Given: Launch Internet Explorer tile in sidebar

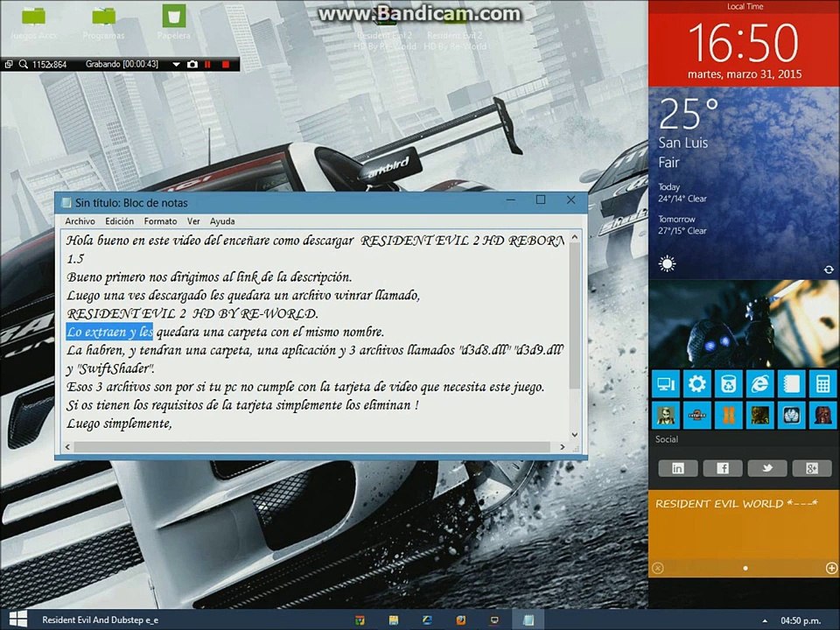Looking at the screenshot, I should tap(760, 384).
